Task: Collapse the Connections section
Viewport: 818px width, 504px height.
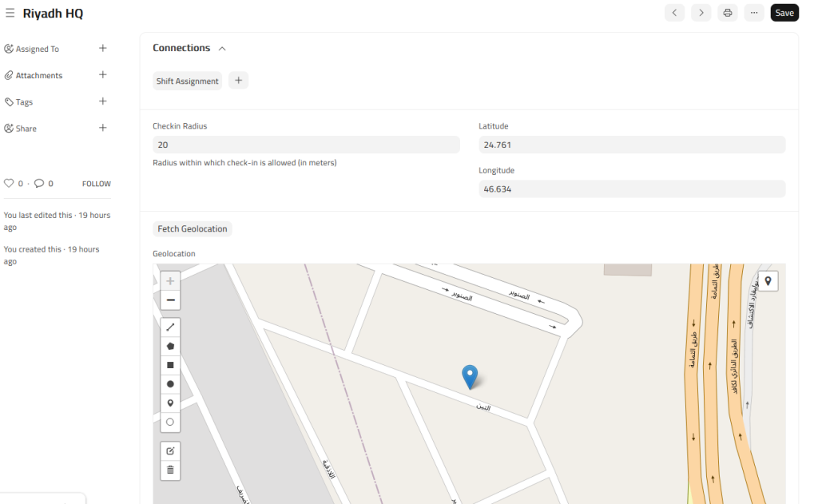Action: pos(222,49)
